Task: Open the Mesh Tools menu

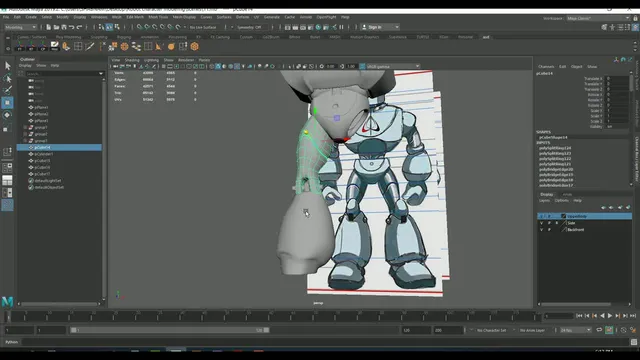Action: [158, 17]
